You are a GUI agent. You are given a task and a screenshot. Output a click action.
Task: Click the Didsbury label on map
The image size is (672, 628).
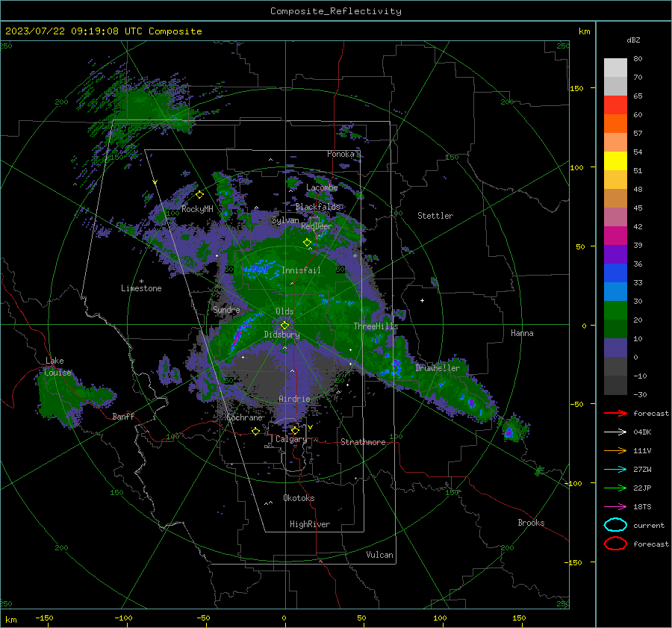[x=281, y=335]
